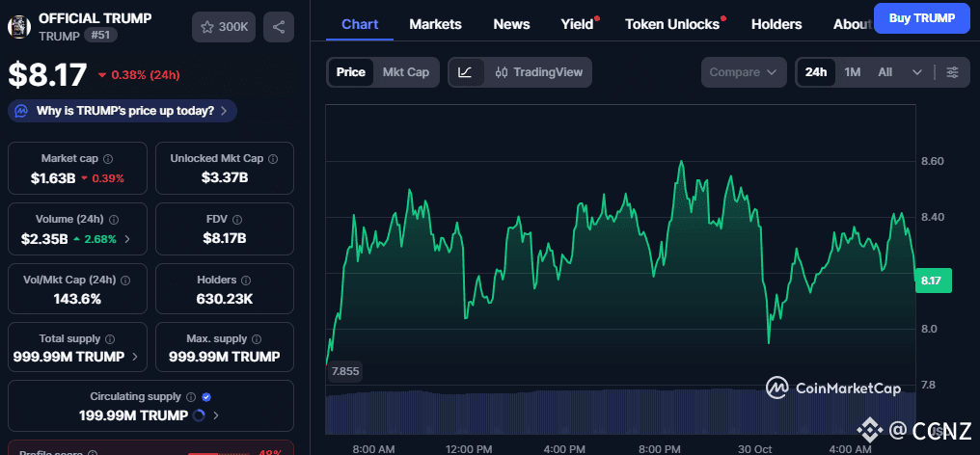Image resolution: width=980 pixels, height=455 pixels.
Task: Click the star watchlist 300K button
Action: [224, 27]
